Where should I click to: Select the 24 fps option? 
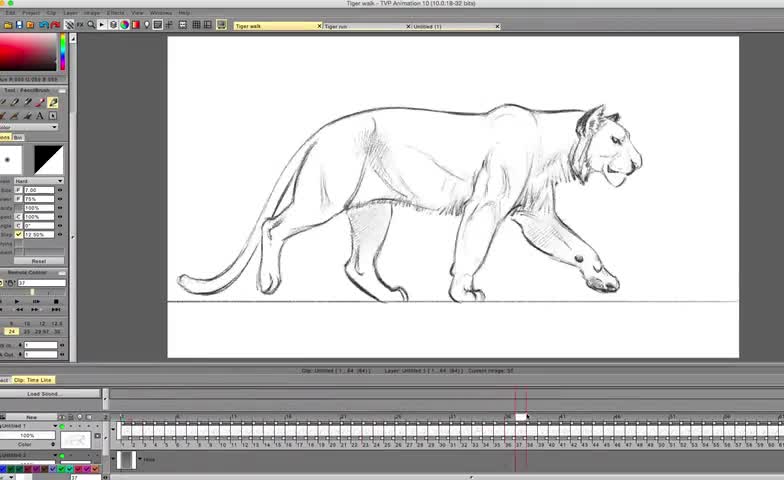coord(12,332)
